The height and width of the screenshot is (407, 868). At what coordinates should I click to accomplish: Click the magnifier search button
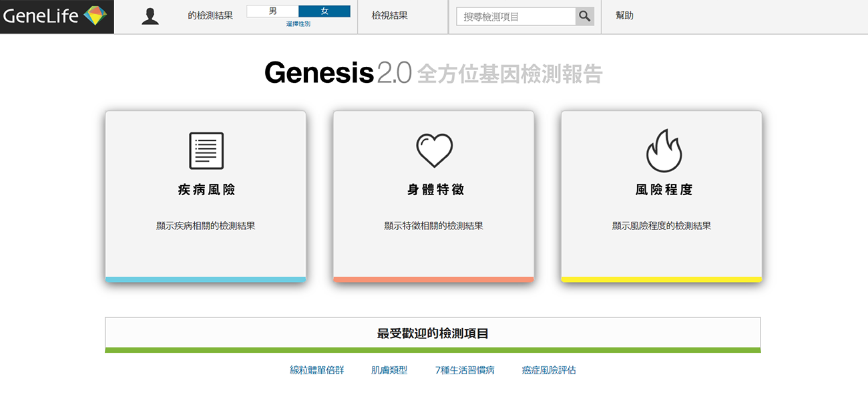click(x=584, y=17)
